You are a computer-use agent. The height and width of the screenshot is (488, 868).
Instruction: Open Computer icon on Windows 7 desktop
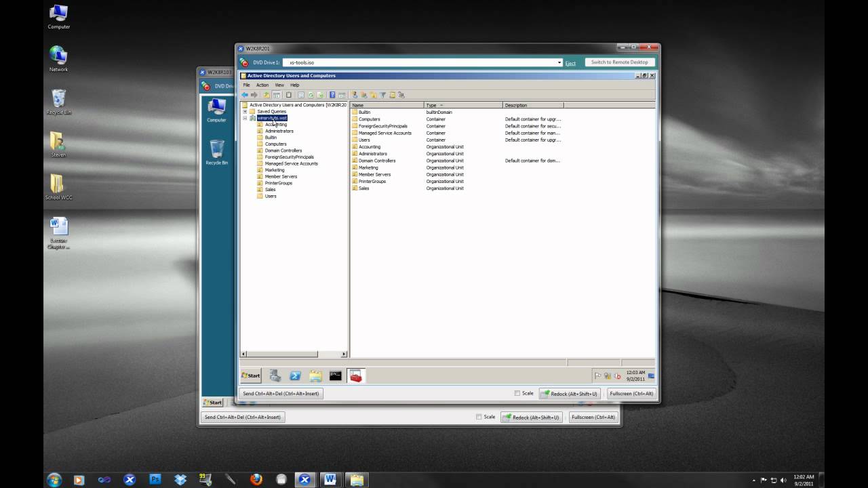click(58, 17)
